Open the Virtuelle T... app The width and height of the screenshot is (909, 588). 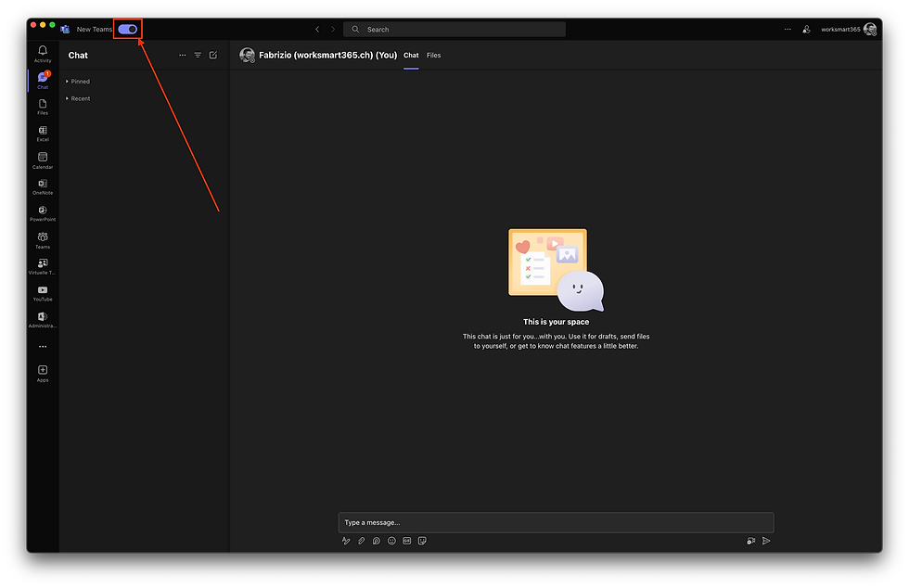click(x=43, y=267)
